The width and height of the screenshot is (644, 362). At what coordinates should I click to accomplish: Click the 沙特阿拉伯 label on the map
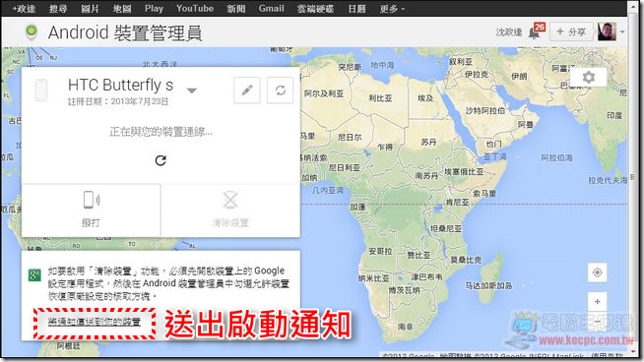tap(485, 110)
